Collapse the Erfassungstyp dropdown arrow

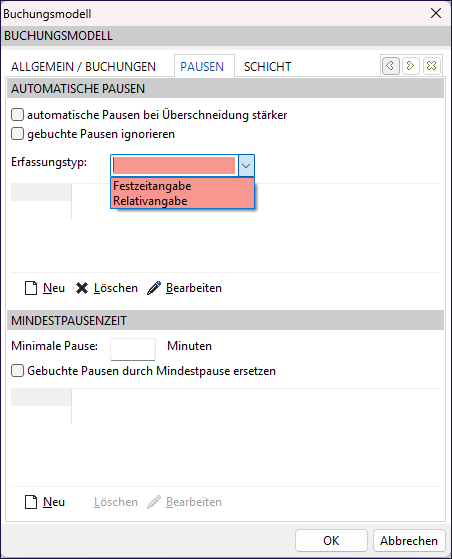(x=246, y=165)
